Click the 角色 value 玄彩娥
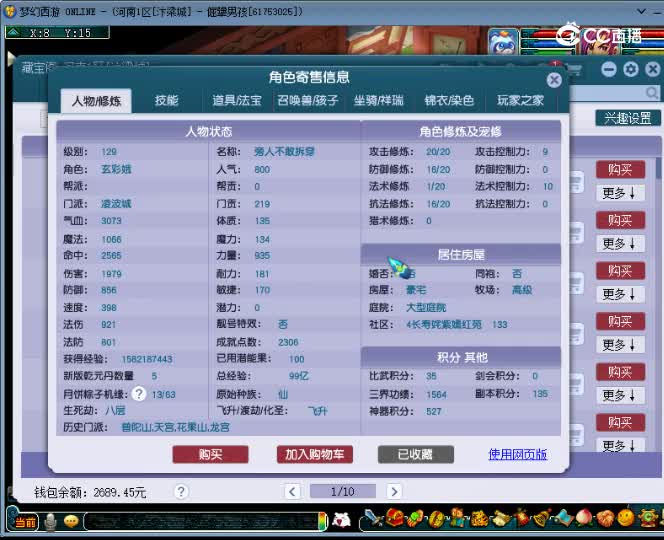Screen dimensions: 664x540 (116, 169)
